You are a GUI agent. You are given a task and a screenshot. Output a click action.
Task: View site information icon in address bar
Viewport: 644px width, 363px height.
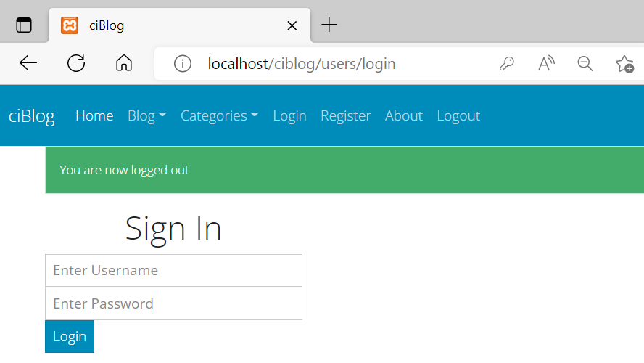[182, 64]
